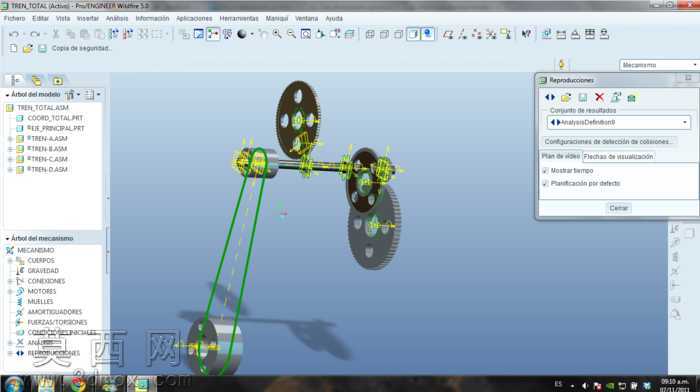Toggle Planificación por defecto checkbox

coord(545,183)
